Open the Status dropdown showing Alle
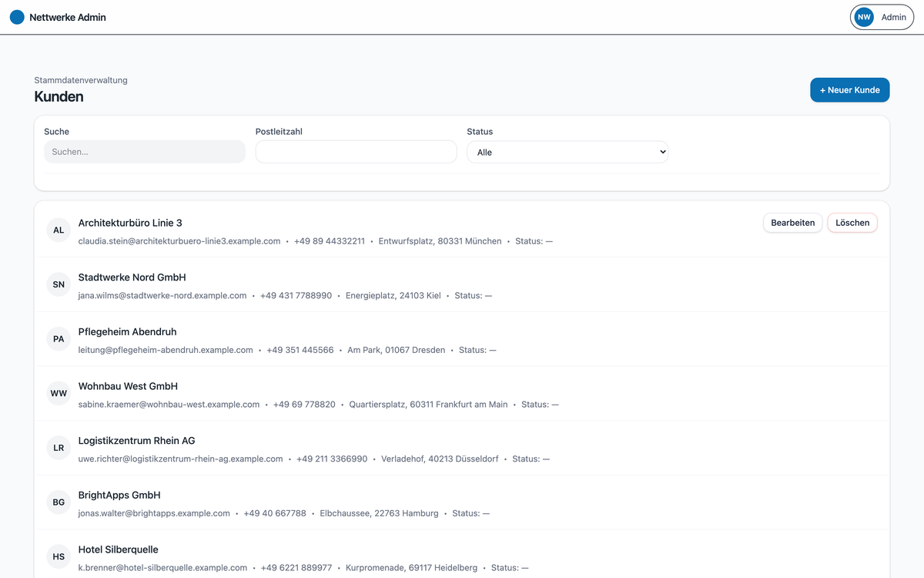Screen dimensions: 924x578 (x=567, y=152)
